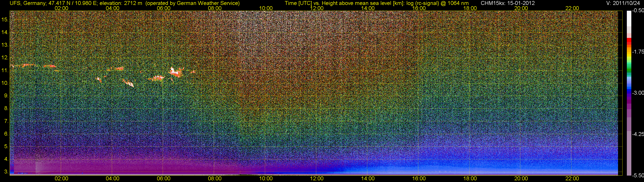
Task: Click "18:00" on the upper time axis
Action: (x=470, y=8)
